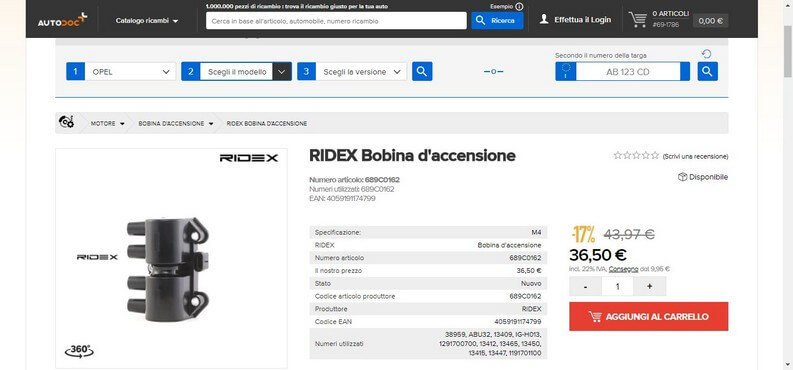Image resolution: width=793 pixels, height=370 pixels.
Task: Focus the part search input field
Action: coord(336,21)
